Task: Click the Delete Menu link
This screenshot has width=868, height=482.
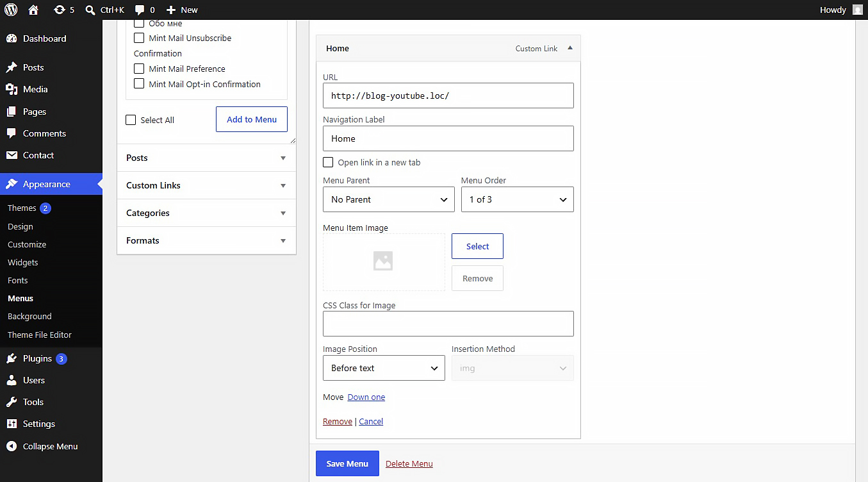Action: [409, 463]
